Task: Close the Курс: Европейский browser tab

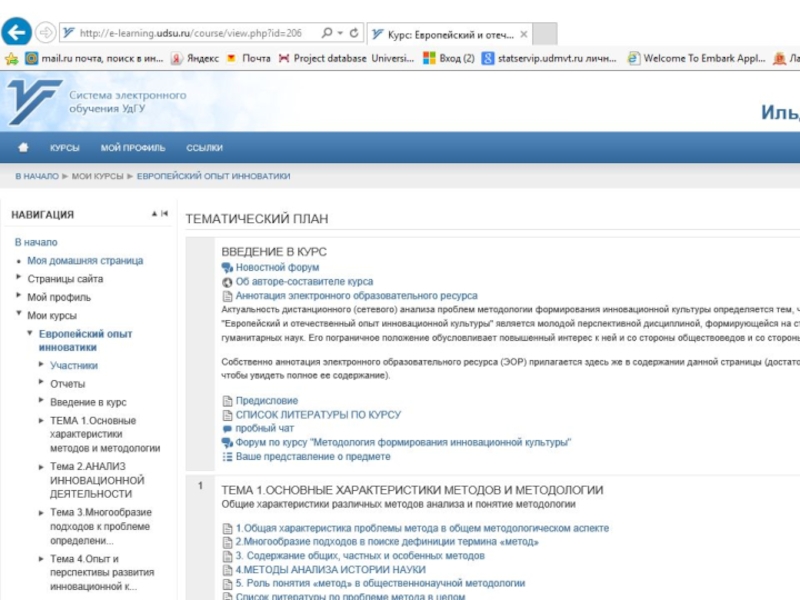Action: (x=523, y=35)
